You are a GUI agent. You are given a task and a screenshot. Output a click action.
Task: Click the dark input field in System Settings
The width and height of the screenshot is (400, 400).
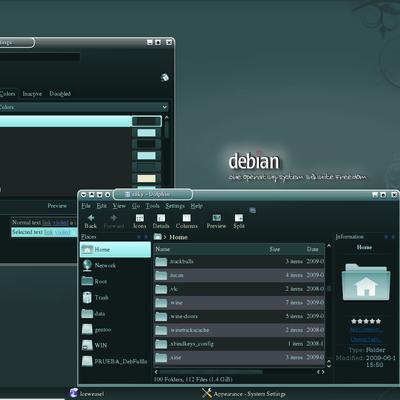pos(40,57)
